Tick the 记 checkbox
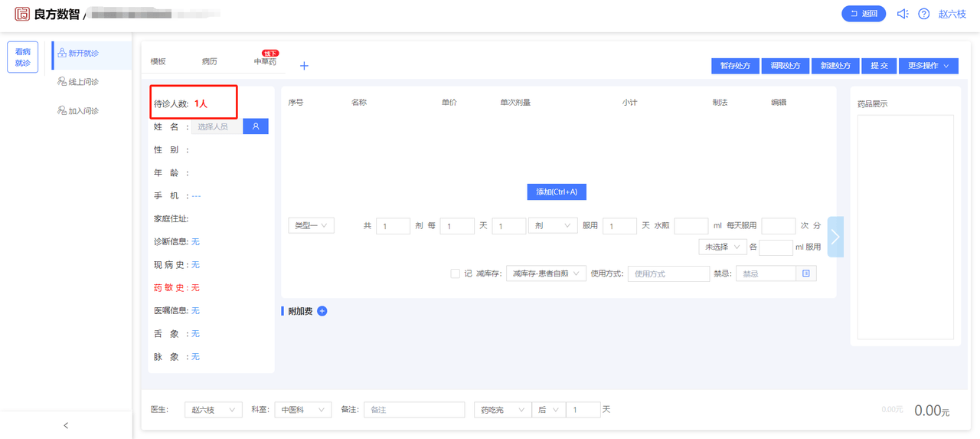 click(x=456, y=274)
